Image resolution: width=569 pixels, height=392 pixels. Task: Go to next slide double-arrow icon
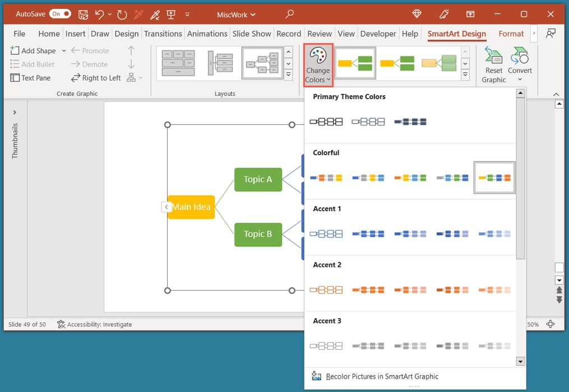(559, 300)
